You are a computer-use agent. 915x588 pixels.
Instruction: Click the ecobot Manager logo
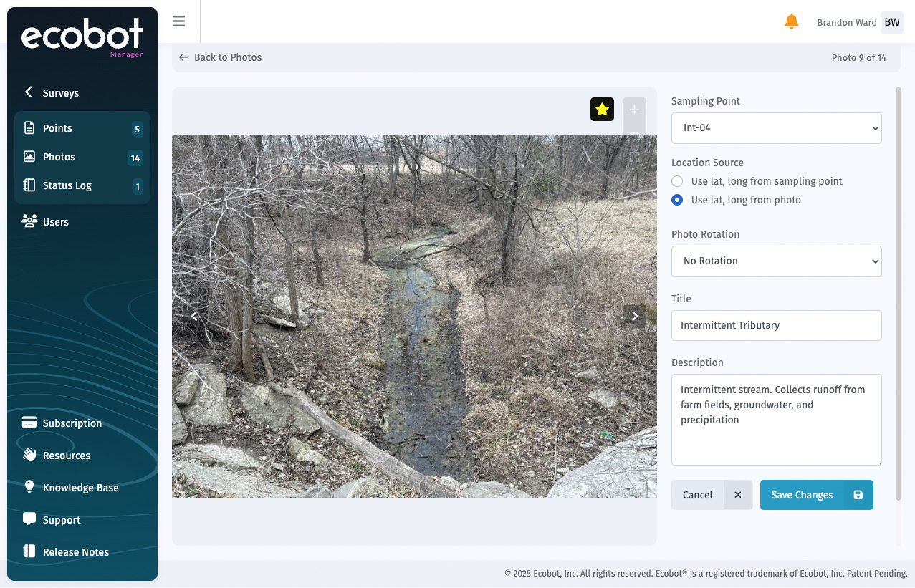[x=82, y=37]
